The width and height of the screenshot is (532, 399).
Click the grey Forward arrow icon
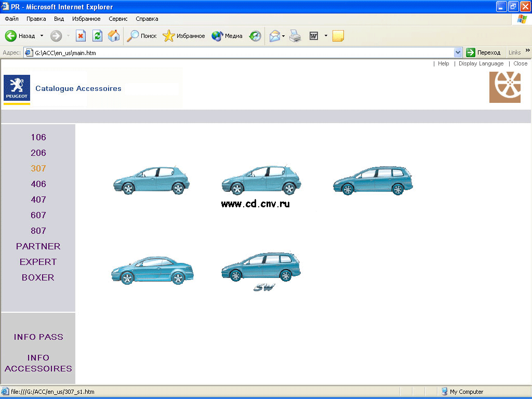pos(56,36)
